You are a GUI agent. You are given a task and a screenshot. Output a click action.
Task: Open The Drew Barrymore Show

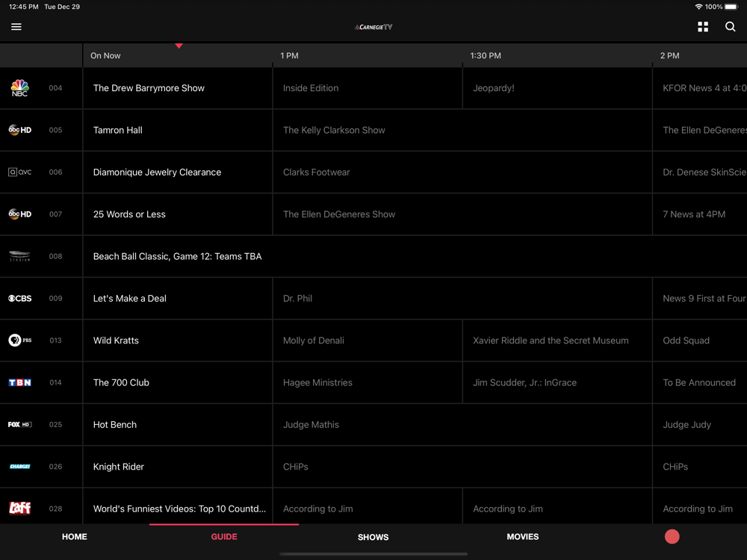[x=178, y=88]
